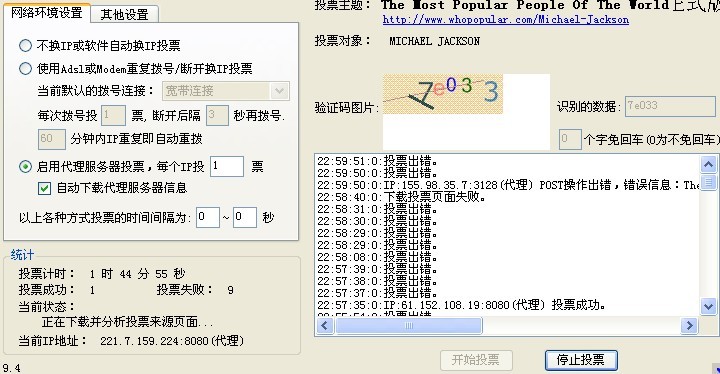Viewport: 720px width, 374px height.
Task: Open the 宽带连接 dropdown list
Action: [280, 91]
